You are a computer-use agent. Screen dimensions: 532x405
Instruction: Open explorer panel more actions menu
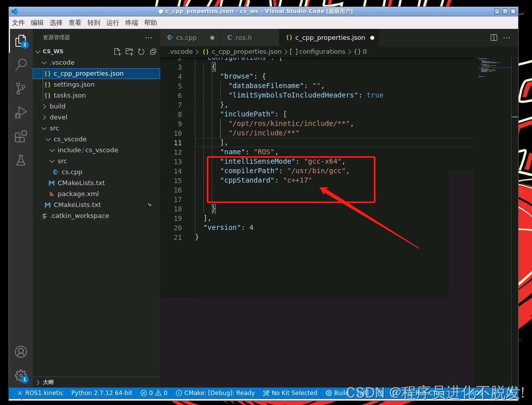tap(149, 38)
